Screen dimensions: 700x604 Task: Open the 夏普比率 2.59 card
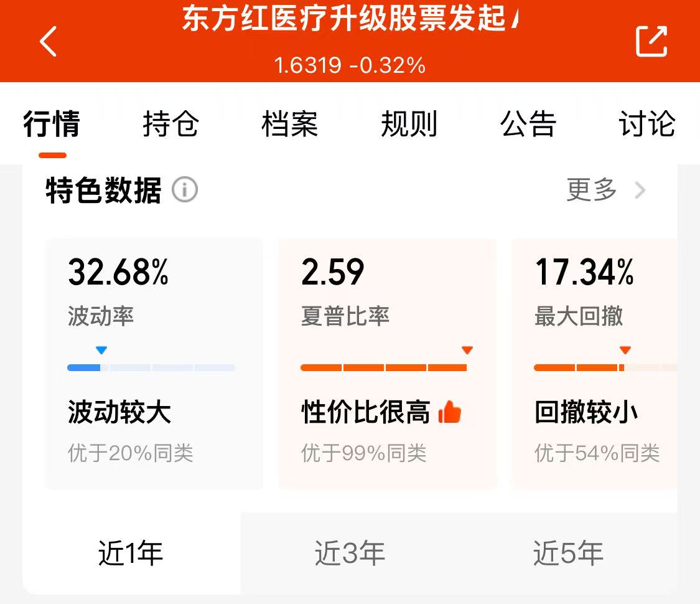[x=387, y=364]
